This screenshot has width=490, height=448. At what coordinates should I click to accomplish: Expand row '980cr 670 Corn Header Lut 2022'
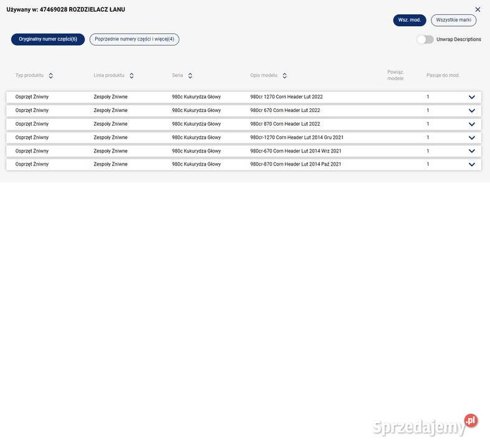[x=471, y=111]
